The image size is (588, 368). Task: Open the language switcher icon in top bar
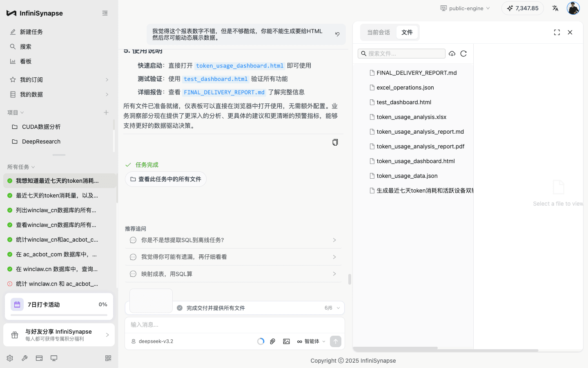click(555, 8)
